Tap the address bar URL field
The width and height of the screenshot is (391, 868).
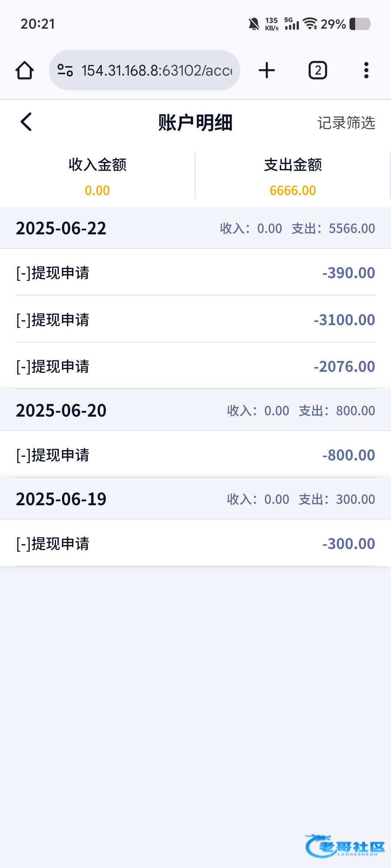[156, 70]
